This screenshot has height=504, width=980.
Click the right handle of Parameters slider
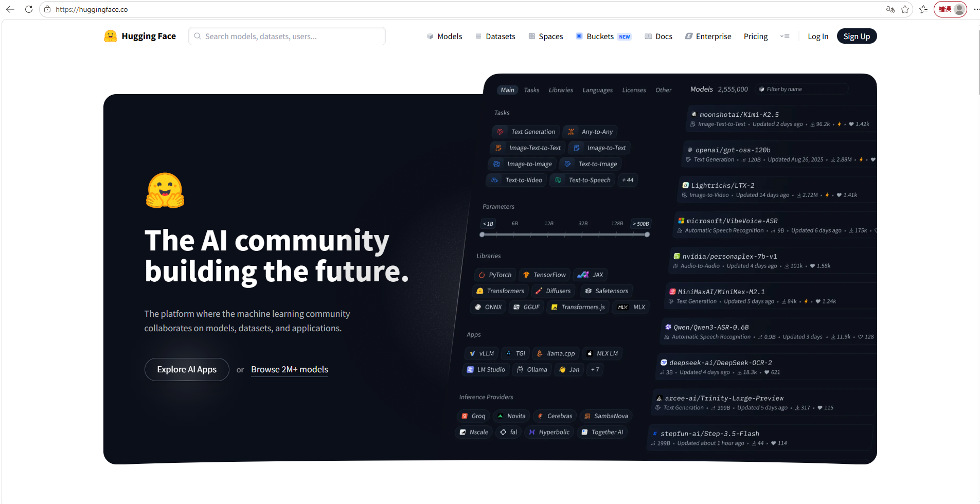tap(647, 235)
